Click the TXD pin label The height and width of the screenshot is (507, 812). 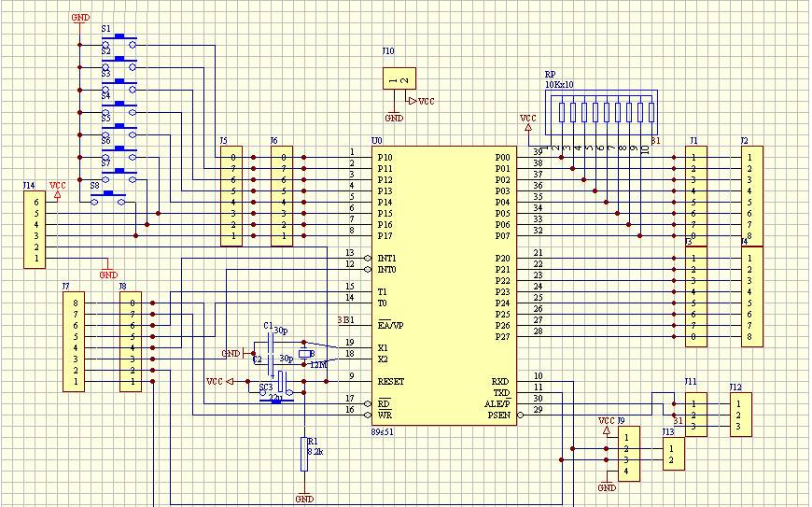501,392
